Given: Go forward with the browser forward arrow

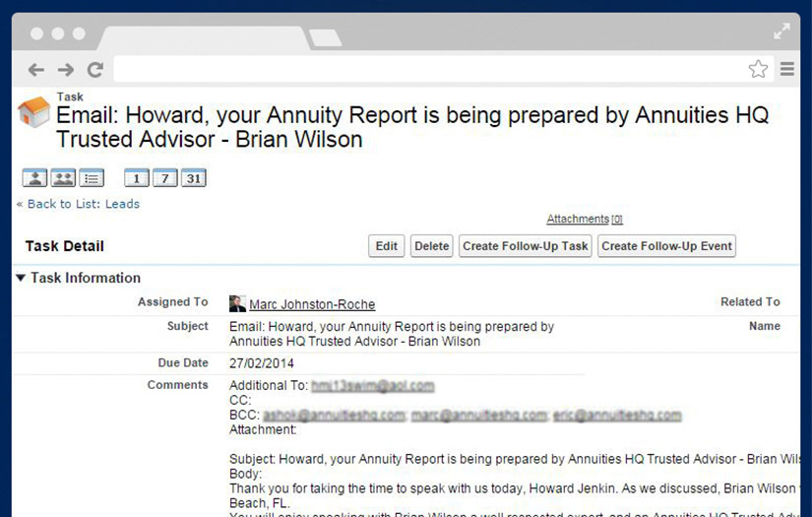Looking at the screenshot, I should pos(66,69).
